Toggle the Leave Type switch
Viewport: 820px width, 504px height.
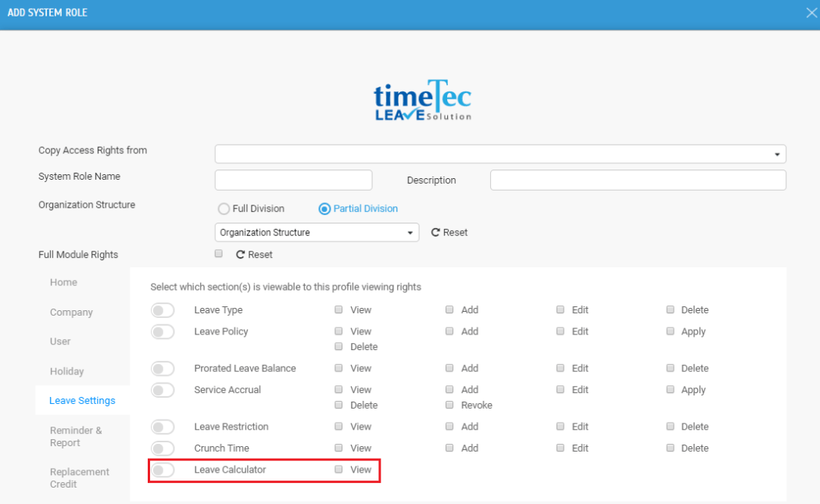tap(163, 310)
